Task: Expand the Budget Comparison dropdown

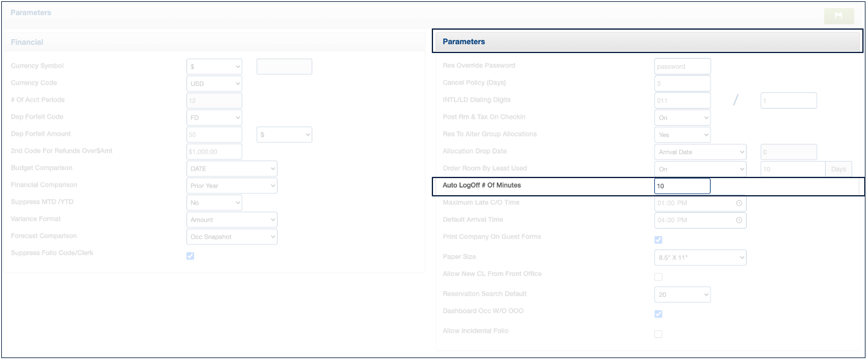Action: coord(232,169)
